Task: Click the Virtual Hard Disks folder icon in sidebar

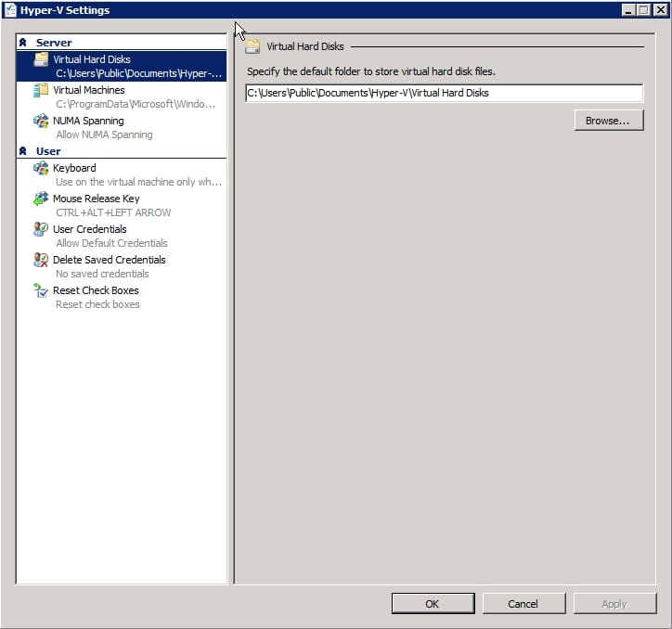Action: [41, 59]
